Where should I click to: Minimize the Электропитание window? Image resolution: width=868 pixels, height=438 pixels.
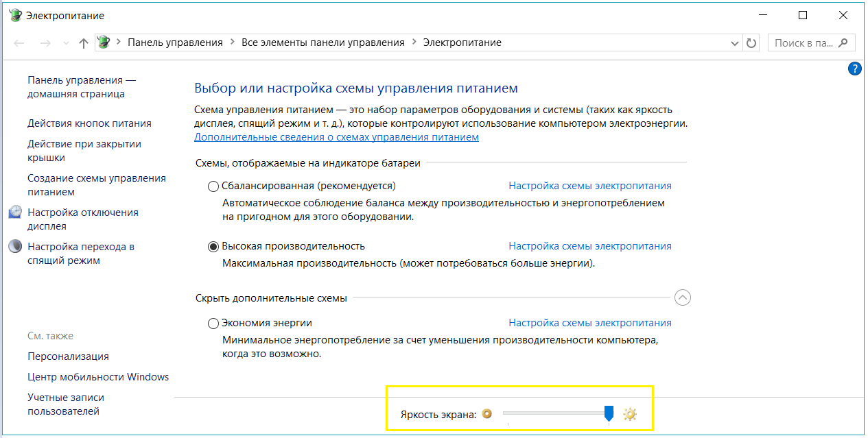[x=763, y=15]
